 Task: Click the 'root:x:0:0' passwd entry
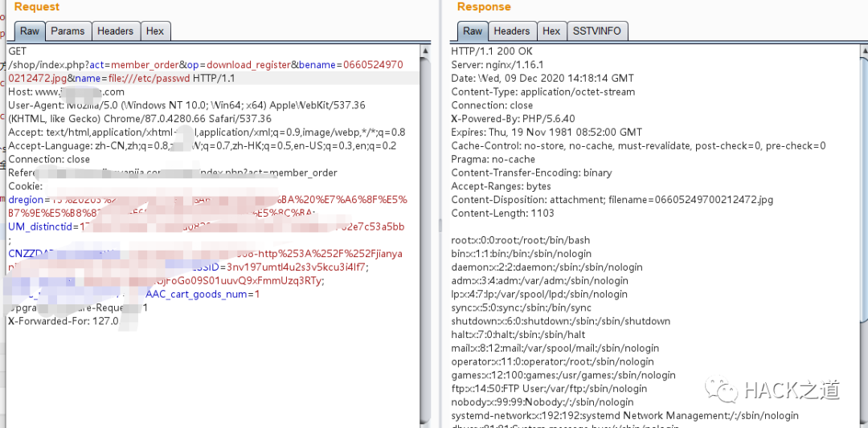[x=520, y=240]
